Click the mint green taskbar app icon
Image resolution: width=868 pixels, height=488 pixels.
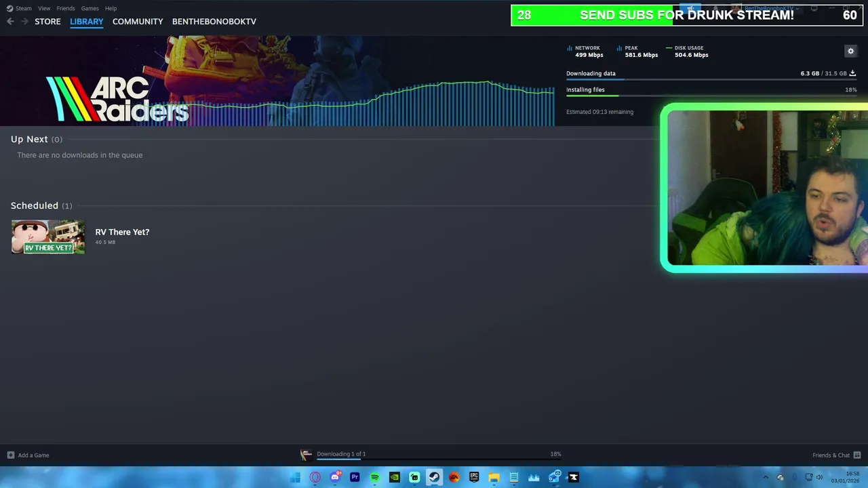coord(414,477)
